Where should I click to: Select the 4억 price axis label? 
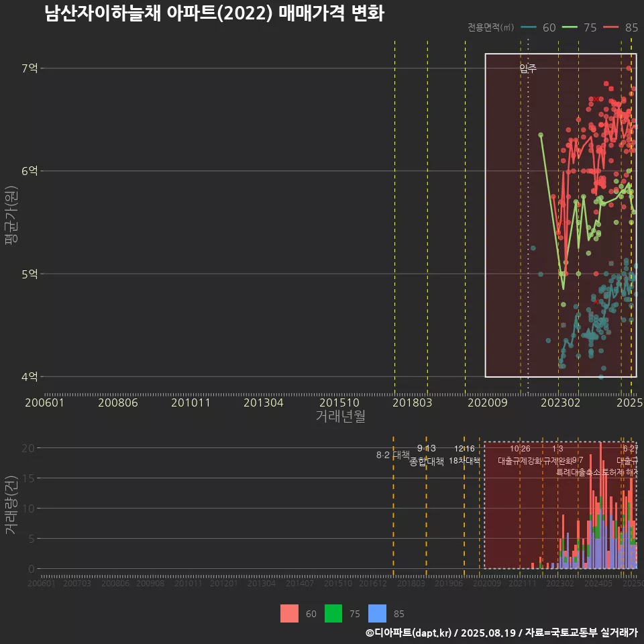(30, 376)
